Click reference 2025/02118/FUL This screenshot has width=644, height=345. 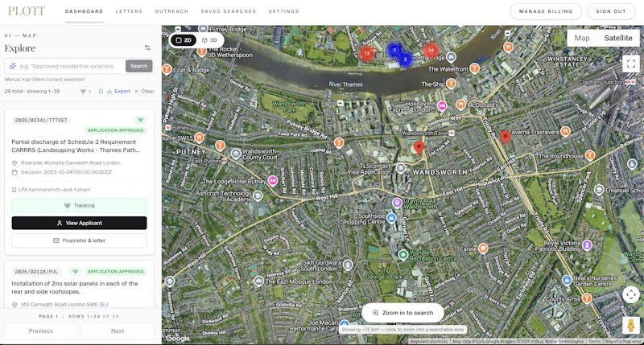[36, 272]
